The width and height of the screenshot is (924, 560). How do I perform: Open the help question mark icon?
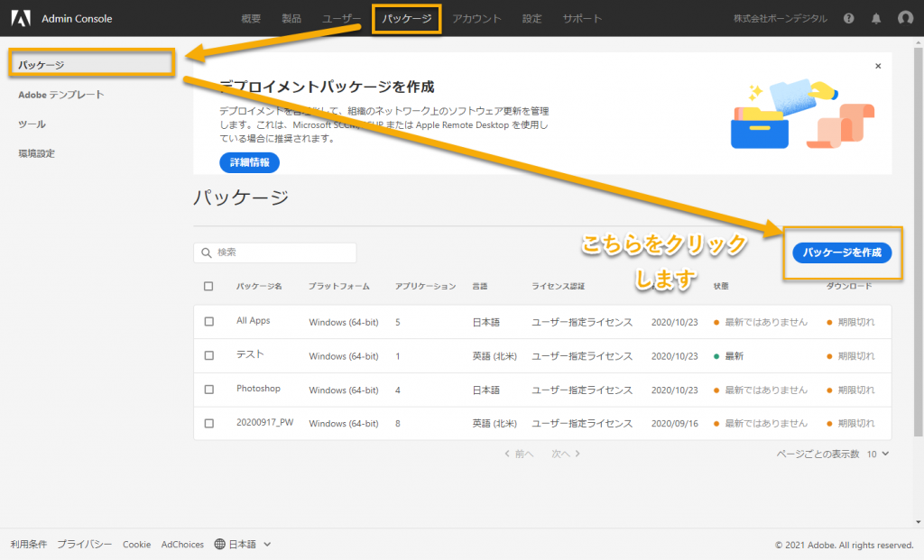pyautogui.click(x=848, y=18)
